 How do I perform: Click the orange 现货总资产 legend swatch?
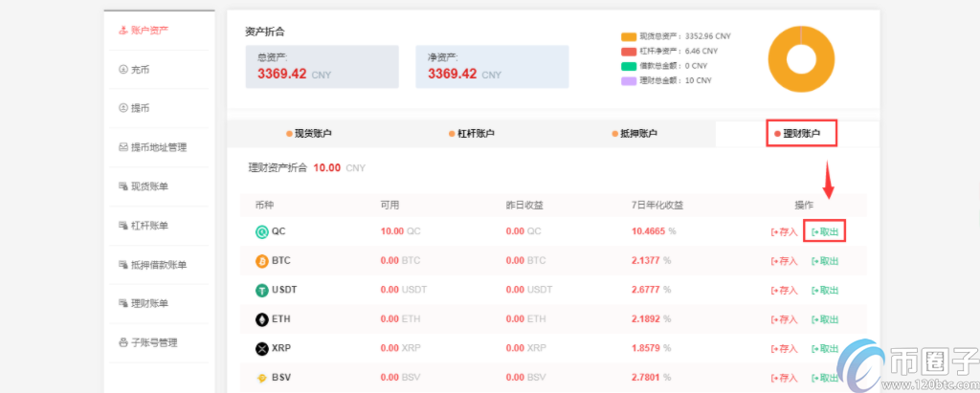pyautogui.click(x=628, y=36)
